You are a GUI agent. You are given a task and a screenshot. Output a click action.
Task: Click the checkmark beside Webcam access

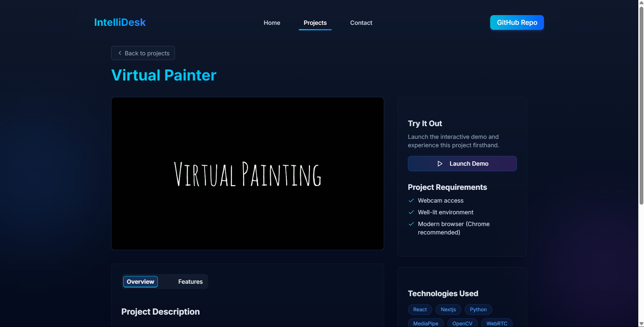click(x=411, y=201)
